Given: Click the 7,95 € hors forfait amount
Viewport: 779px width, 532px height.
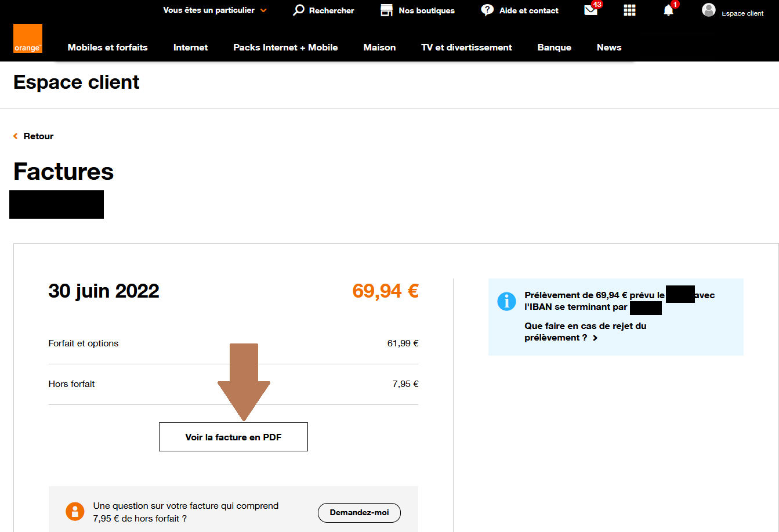Looking at the screenshot, I should coord(405,384).
